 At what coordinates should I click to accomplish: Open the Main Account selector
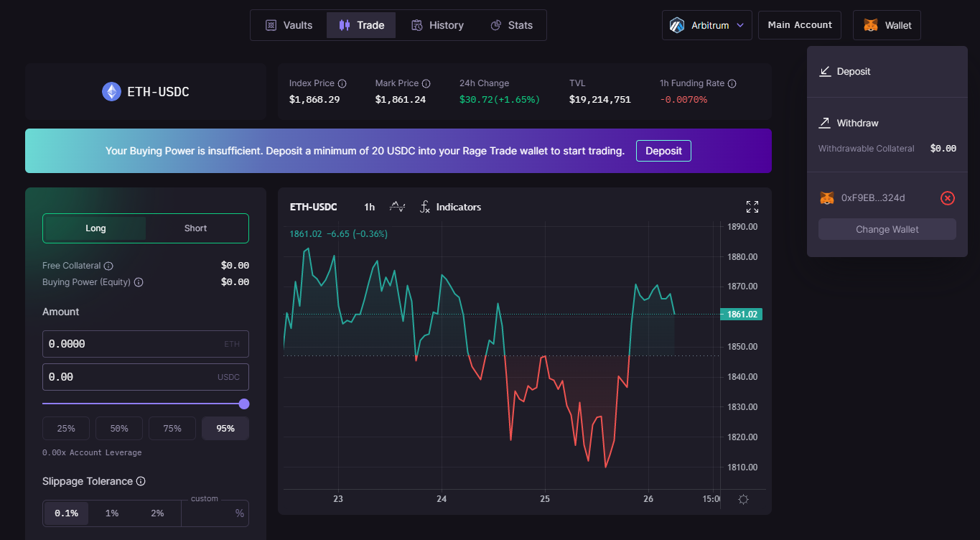[800, 25]
